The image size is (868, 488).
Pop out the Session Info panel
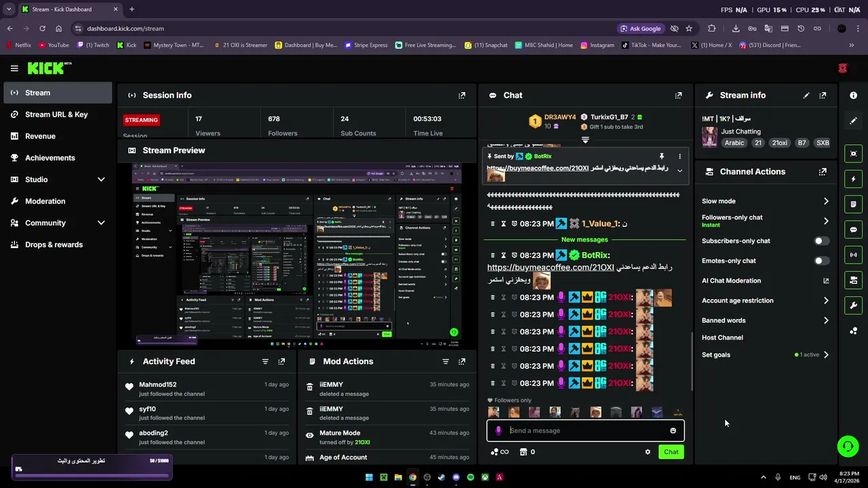click(462, 96)
